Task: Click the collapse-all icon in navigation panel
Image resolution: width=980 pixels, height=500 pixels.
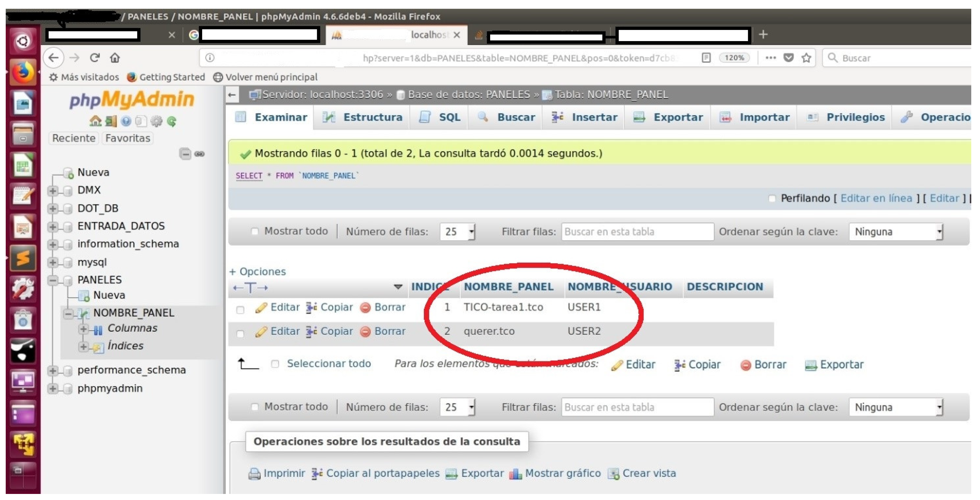Action: click(185, 154)
